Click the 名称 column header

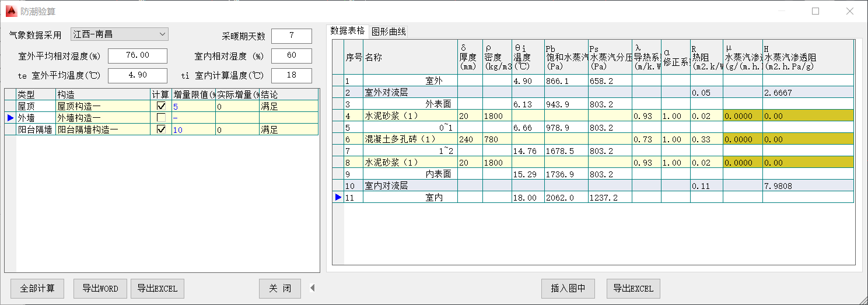[410, 57]
